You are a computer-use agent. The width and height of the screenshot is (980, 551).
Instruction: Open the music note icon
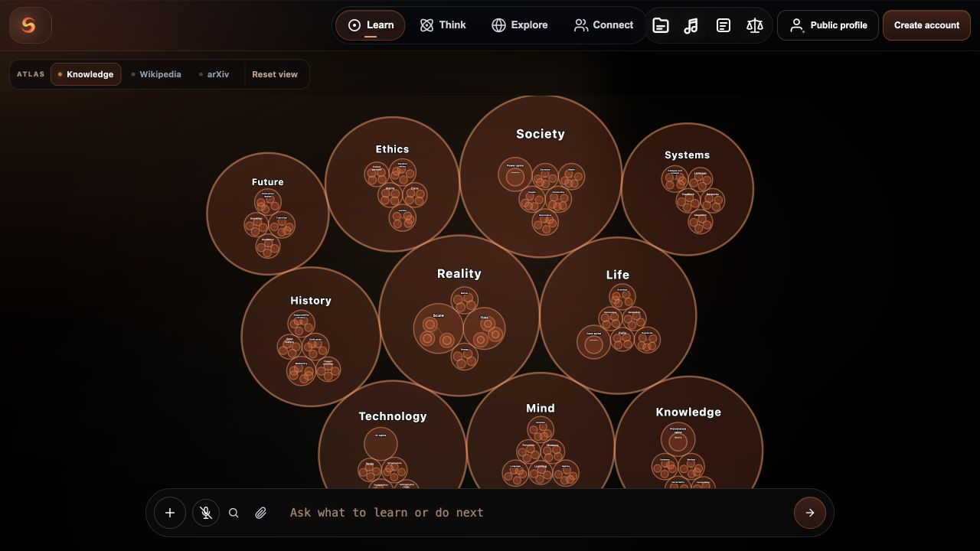tap(691, 25)
